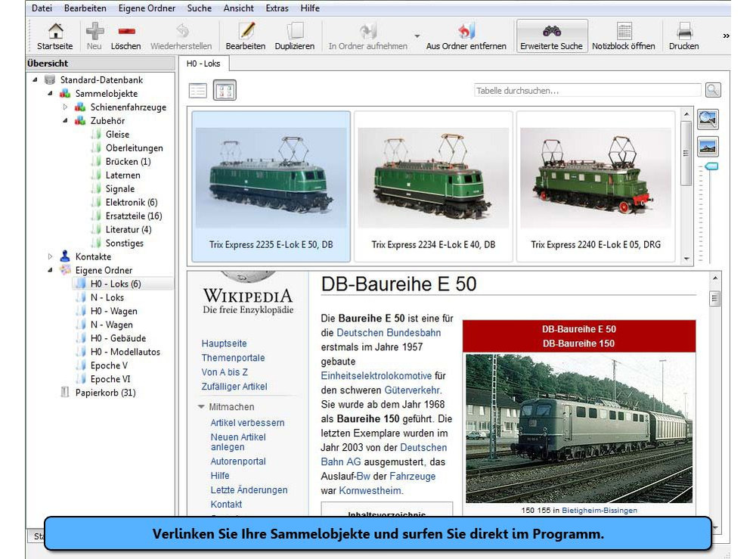The width and height of the screenshot is (756, 559).
Task: Collapse the Zubehör tree node
Action: (x=65, y=120)
